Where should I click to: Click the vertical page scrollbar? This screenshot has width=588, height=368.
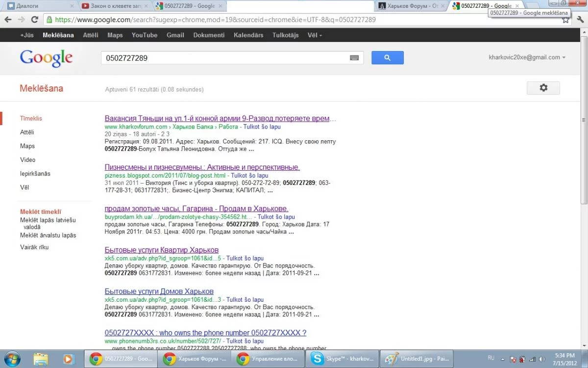coord(583,162)
